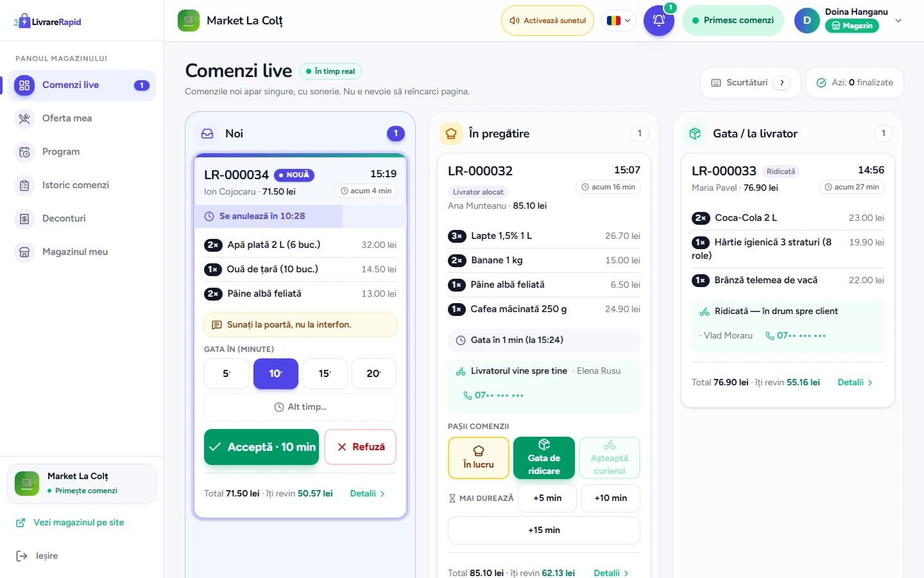Follow Vezi magazinul pe site link
The image size is (924, 578).
[x=79, y=523]
